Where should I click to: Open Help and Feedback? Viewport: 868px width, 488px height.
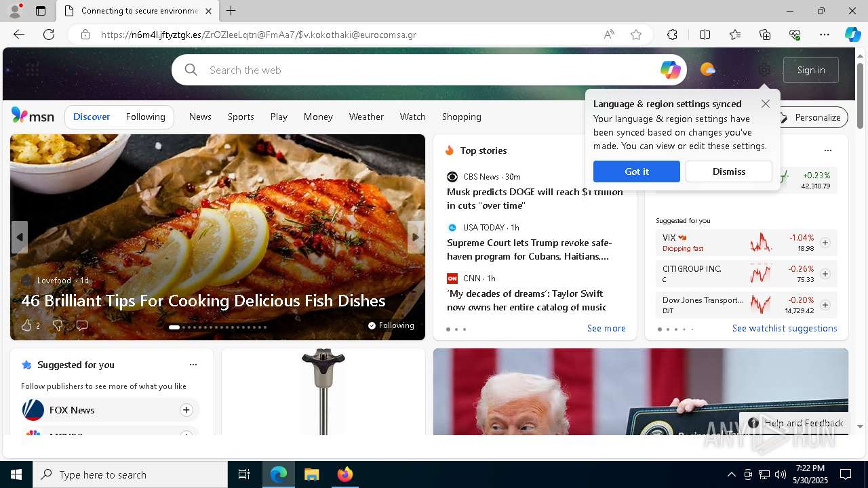796,423
